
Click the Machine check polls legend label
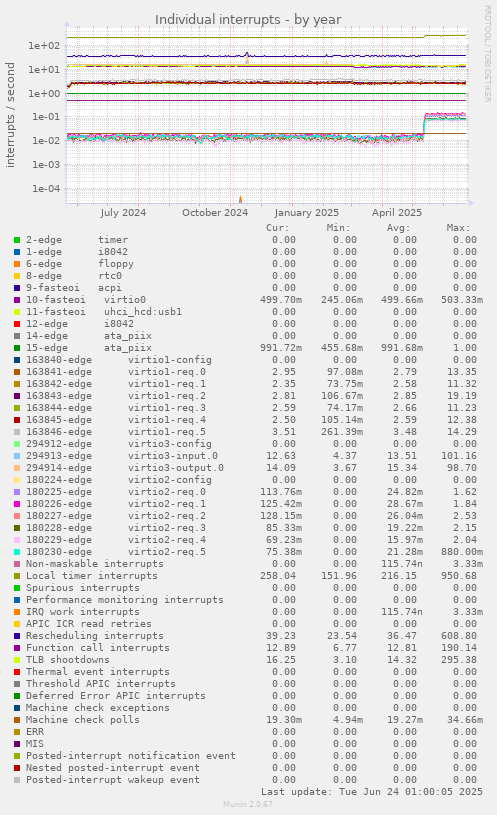pyautogui.click(x=83, y=720)
